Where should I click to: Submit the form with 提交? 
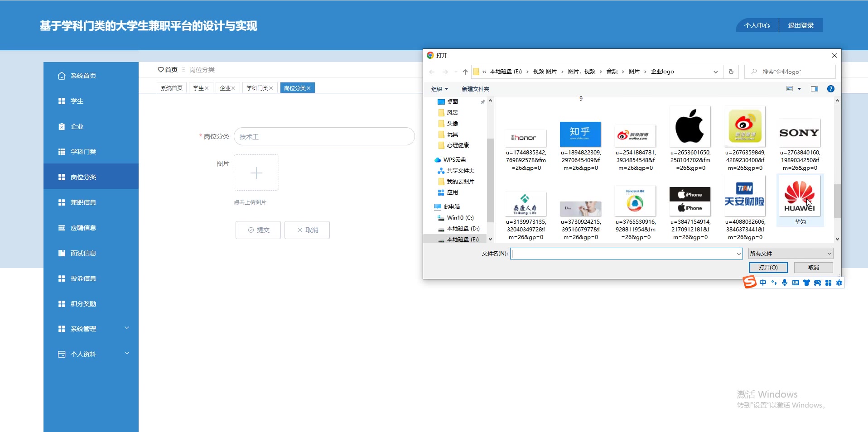258,230
